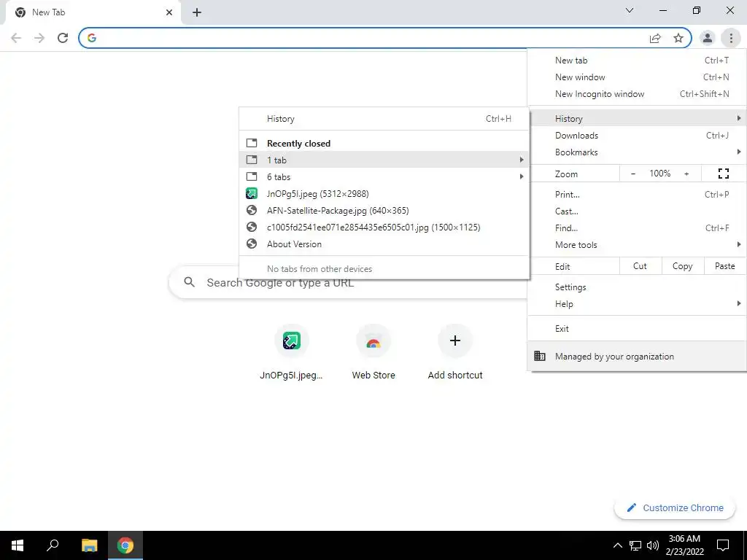Decrease zoom with the minus button
The width and height of the screenshot is (747, 560).
(633, 174)
